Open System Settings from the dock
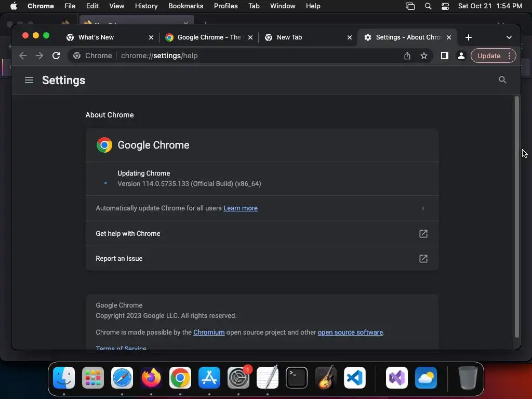The image size is (532, 399). (x=238, y=378)
